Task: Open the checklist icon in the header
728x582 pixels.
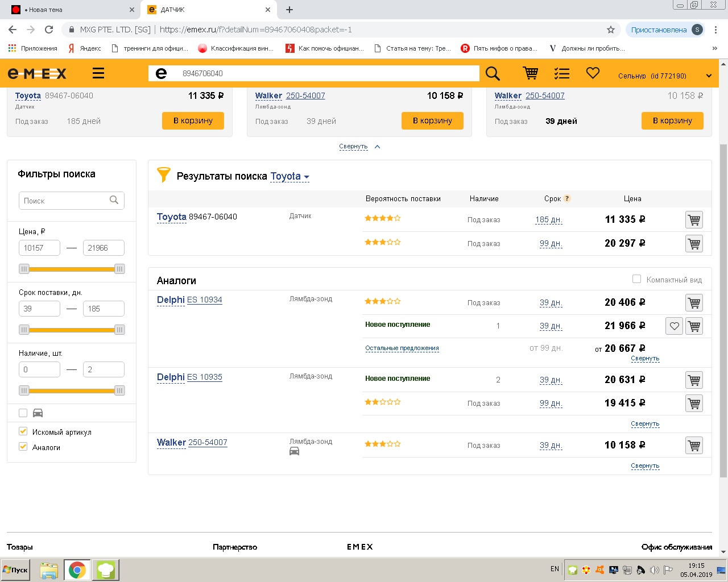Action: coord(562,73)
